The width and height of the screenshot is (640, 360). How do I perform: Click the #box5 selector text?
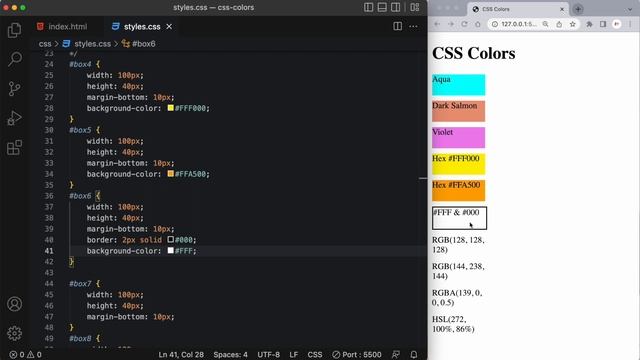click(x=80, y=130)
